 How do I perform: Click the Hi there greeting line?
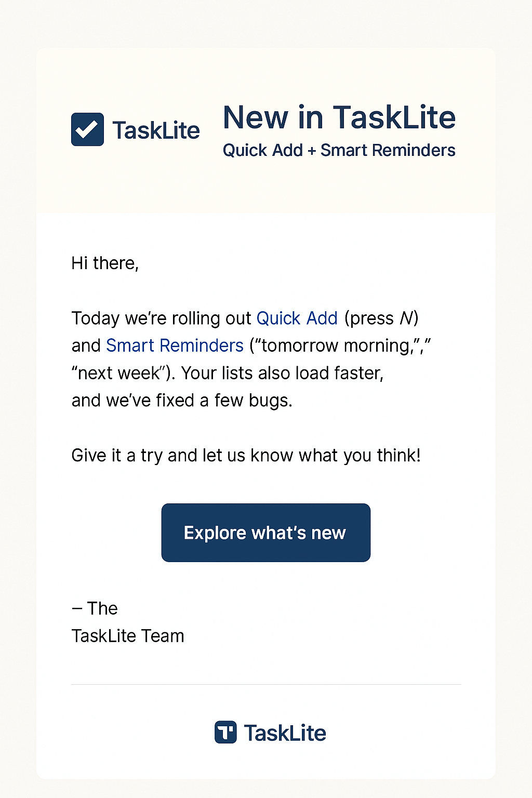(x=105, y=263)
